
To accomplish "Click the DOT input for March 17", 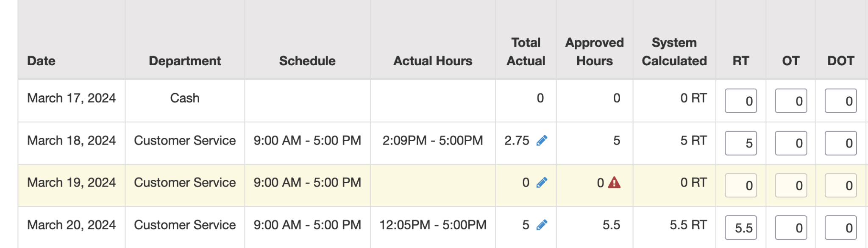I will tap(840, 101).
